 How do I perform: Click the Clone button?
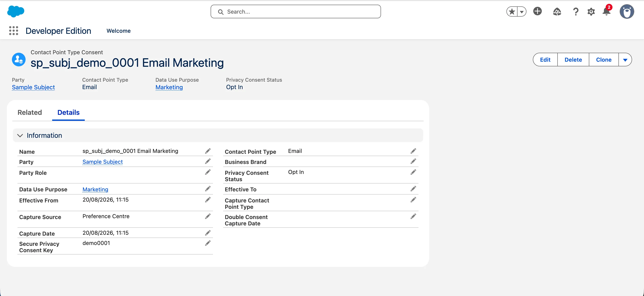coord(604,60)
